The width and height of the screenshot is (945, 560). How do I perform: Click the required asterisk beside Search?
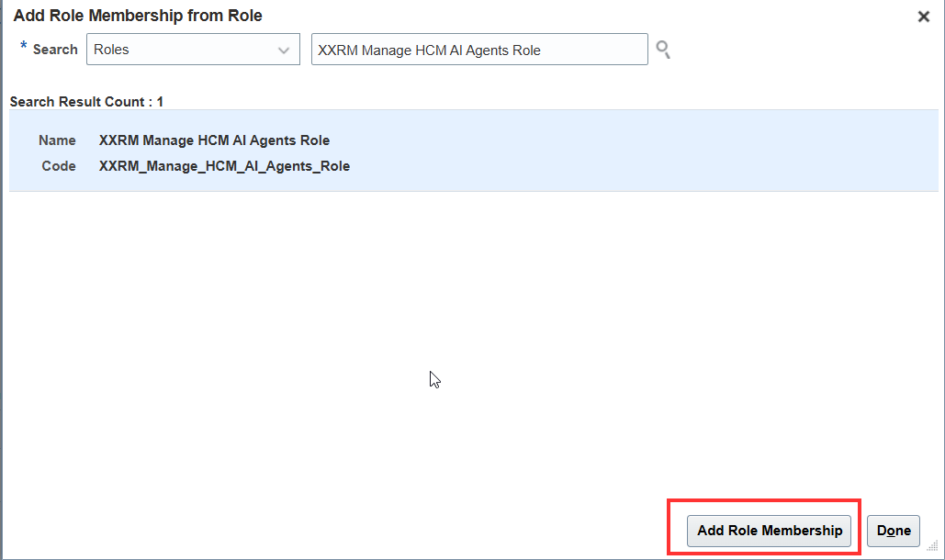pos(24,47)
